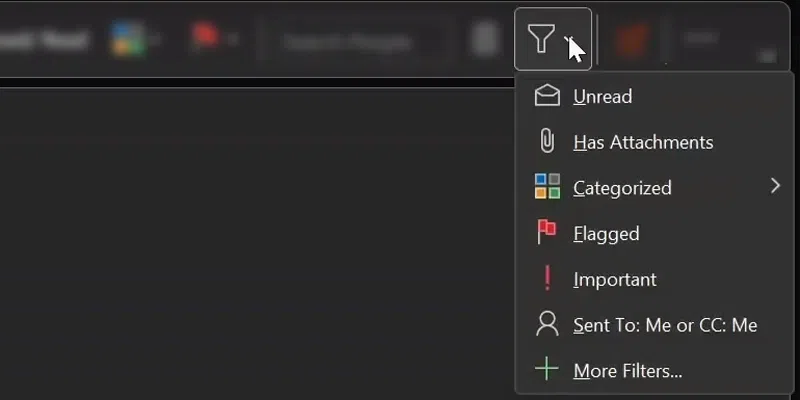
Task: Click the red exclamation mark Important icon
Action: click(547, 279)
